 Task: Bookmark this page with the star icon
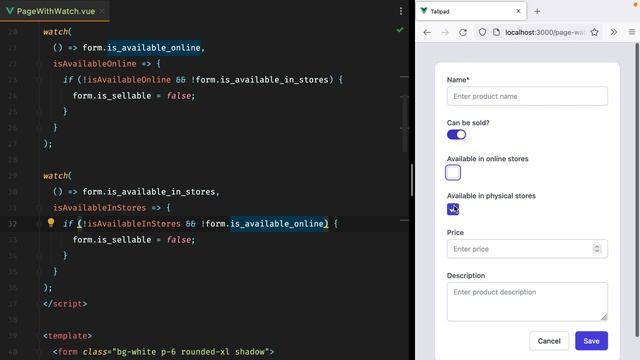click(x=595, y=32)
